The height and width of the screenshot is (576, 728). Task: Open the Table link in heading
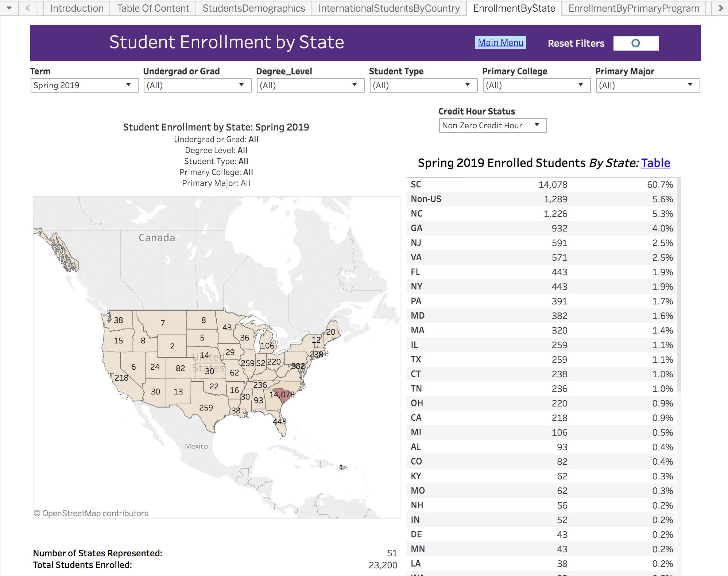point(655,163)
